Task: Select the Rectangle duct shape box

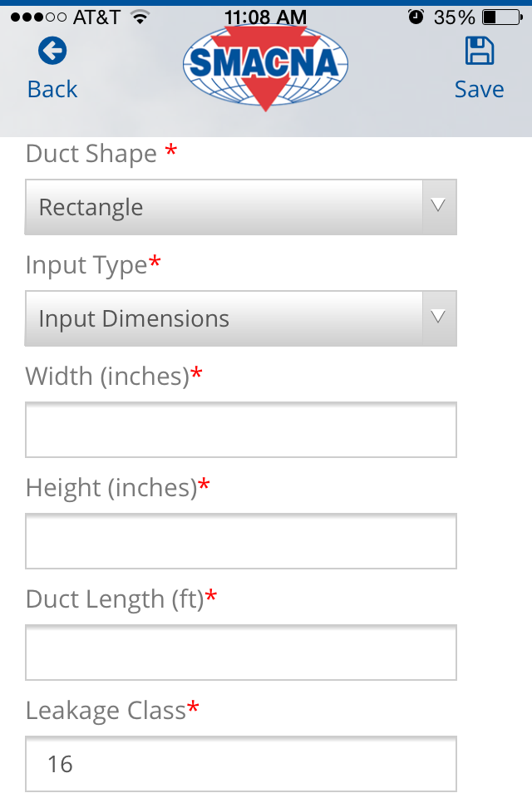Action: [241, 207]
